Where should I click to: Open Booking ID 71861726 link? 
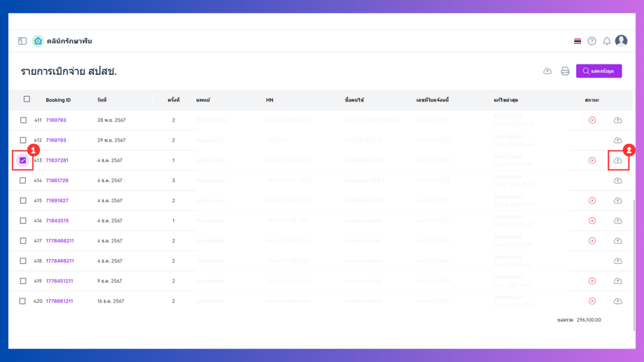pos(57,181)
